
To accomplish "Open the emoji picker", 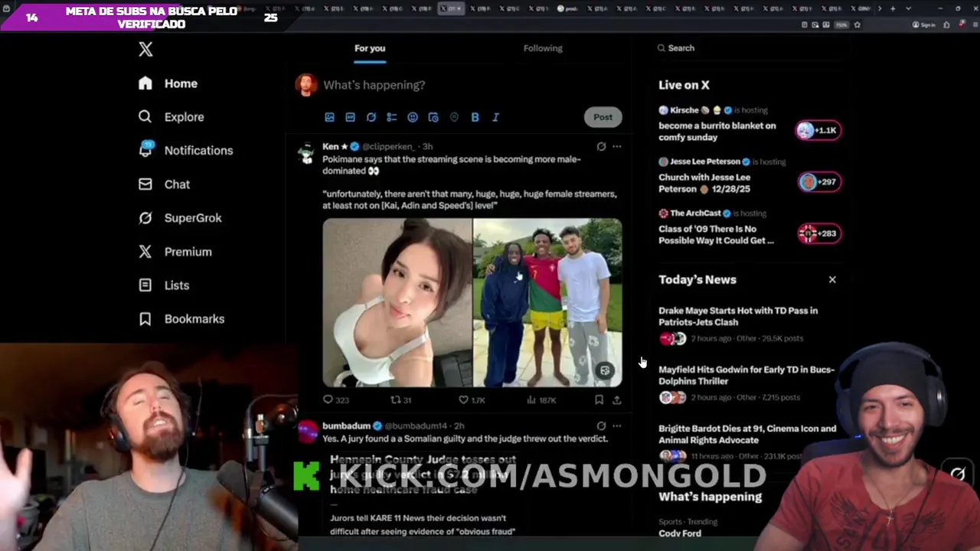I will coord(413,117).
